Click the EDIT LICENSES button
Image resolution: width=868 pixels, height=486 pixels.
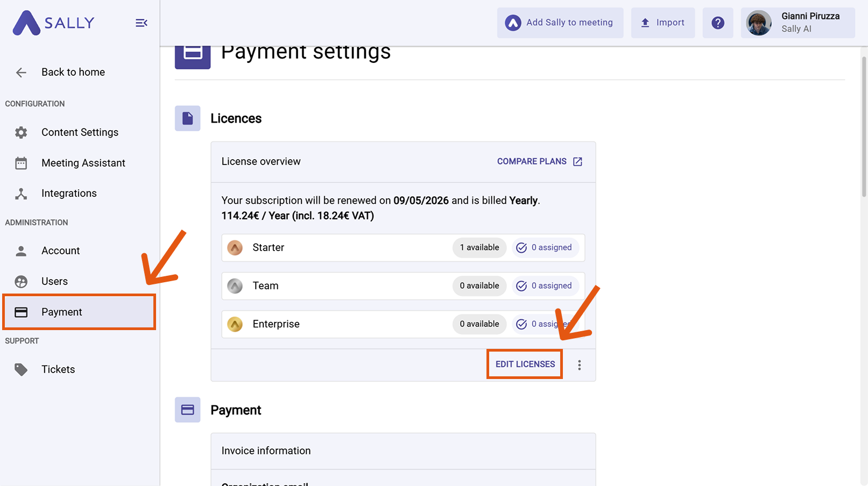(524, 364)
